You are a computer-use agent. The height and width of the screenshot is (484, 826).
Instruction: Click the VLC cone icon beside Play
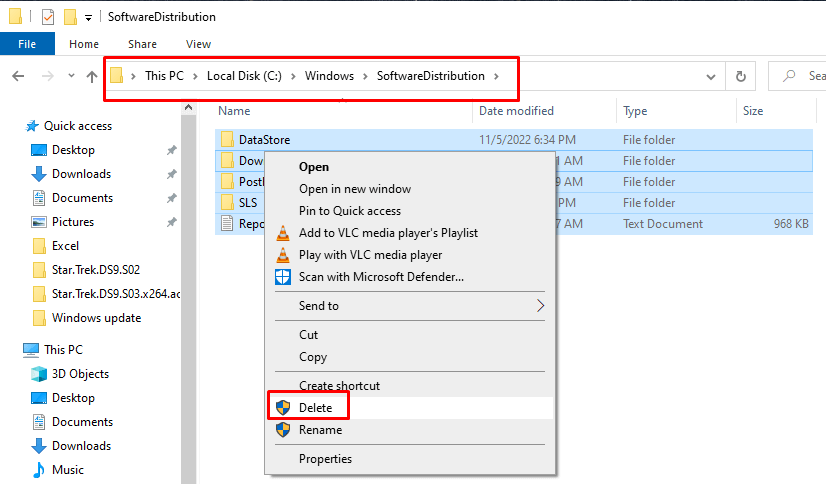click(x=282, y=255)
